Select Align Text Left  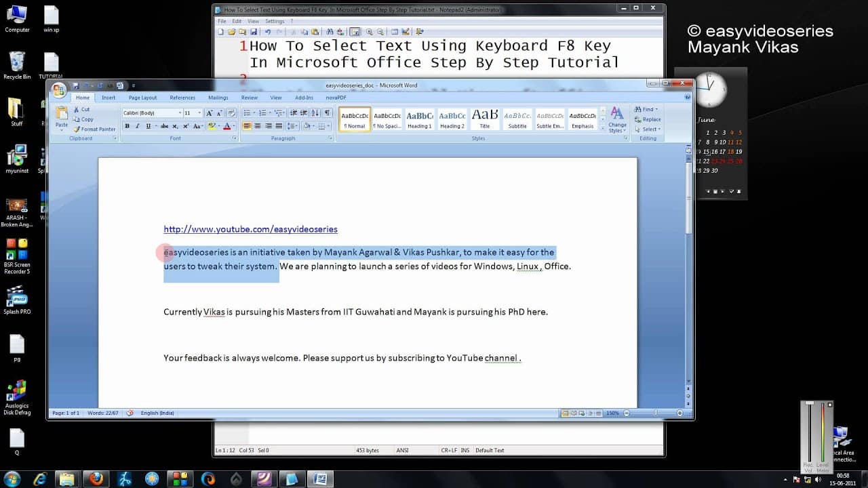point(248,126)
